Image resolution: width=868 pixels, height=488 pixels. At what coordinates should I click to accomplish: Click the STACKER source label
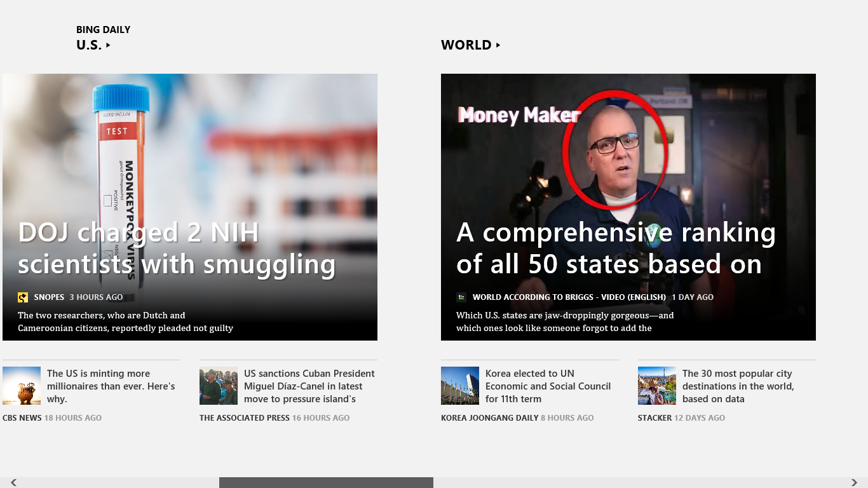coord(654,418)
